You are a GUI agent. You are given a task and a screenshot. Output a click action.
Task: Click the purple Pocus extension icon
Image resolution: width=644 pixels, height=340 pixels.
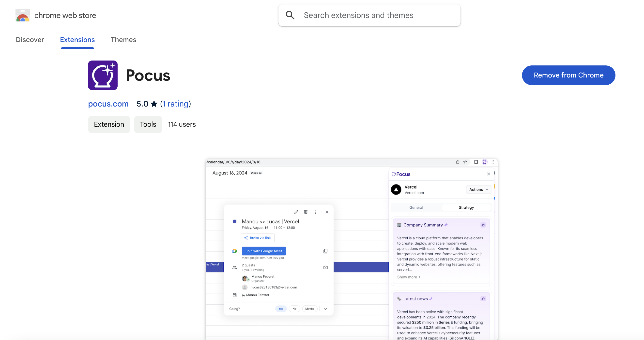(x=103, y=75)
